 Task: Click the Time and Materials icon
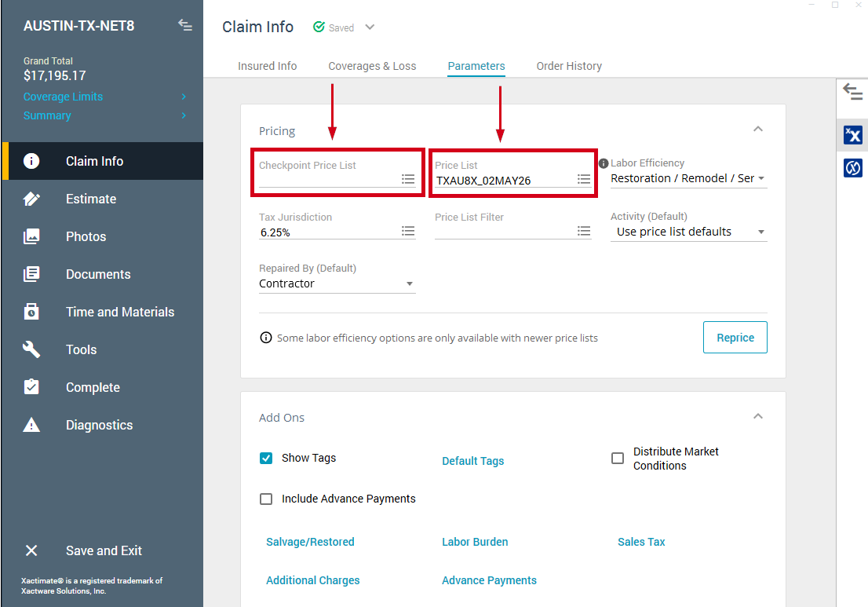click(31, 312)
